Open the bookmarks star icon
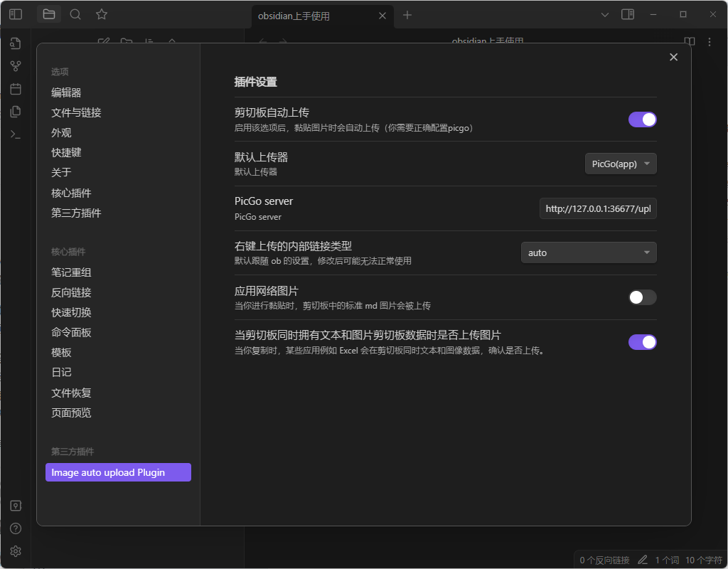The height and width of the screenshot is (569, 728). (x=100, y=14)
